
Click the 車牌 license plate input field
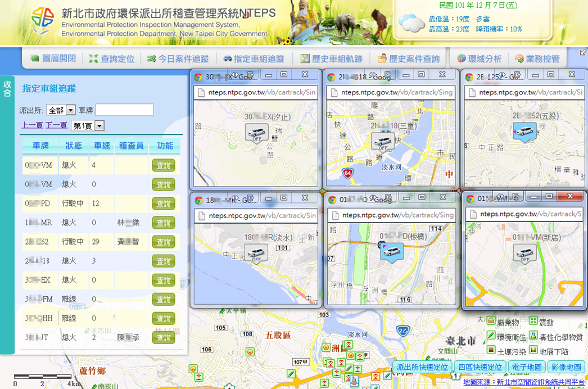pos(124,110)
